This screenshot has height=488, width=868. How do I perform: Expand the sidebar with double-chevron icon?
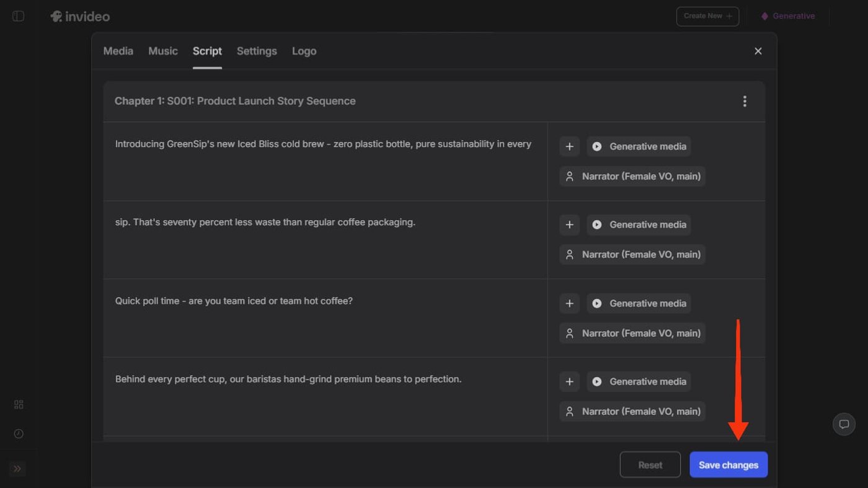(17, 469)
